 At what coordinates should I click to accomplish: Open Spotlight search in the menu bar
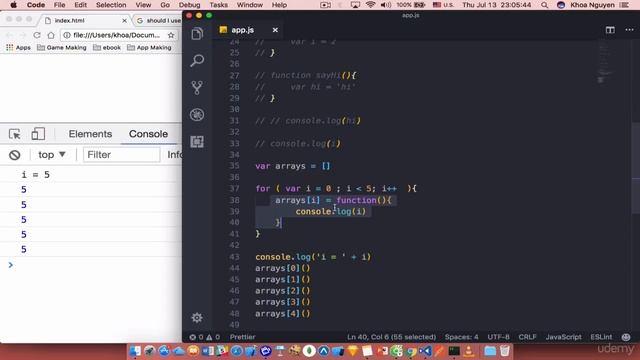point(544,5)
